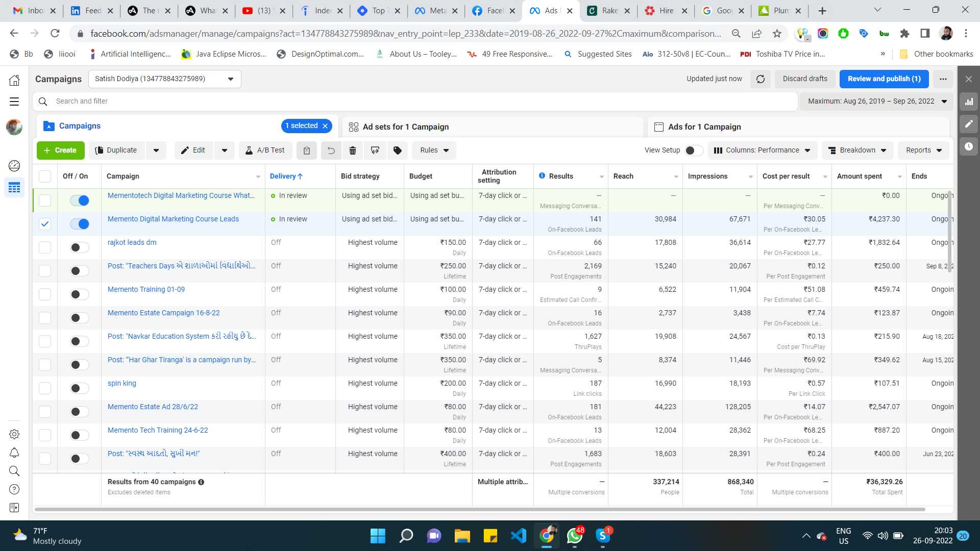This screenshot has width=980, height=551.
Task: Click the Search and filter input field
Action: (x=415, y=102)
